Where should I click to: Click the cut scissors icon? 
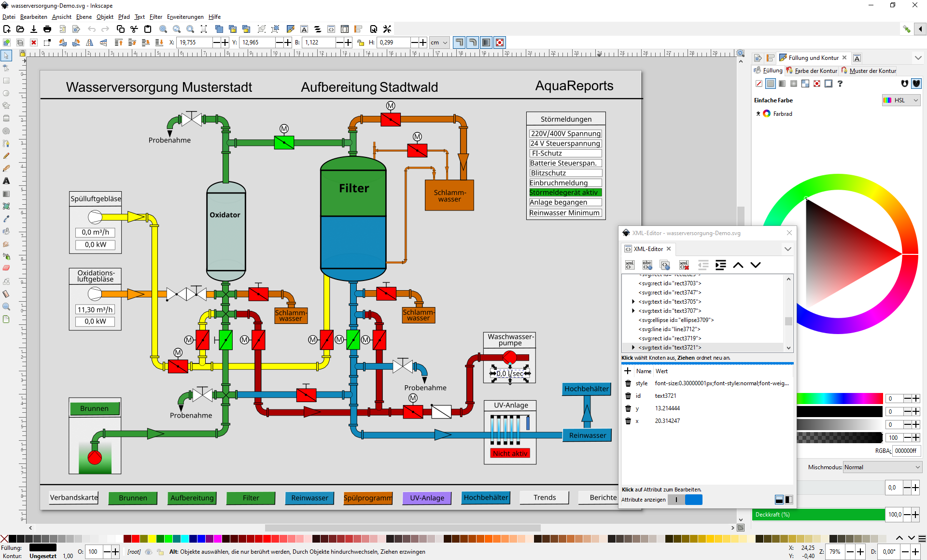pyautogui.click(x=134, y=29)
